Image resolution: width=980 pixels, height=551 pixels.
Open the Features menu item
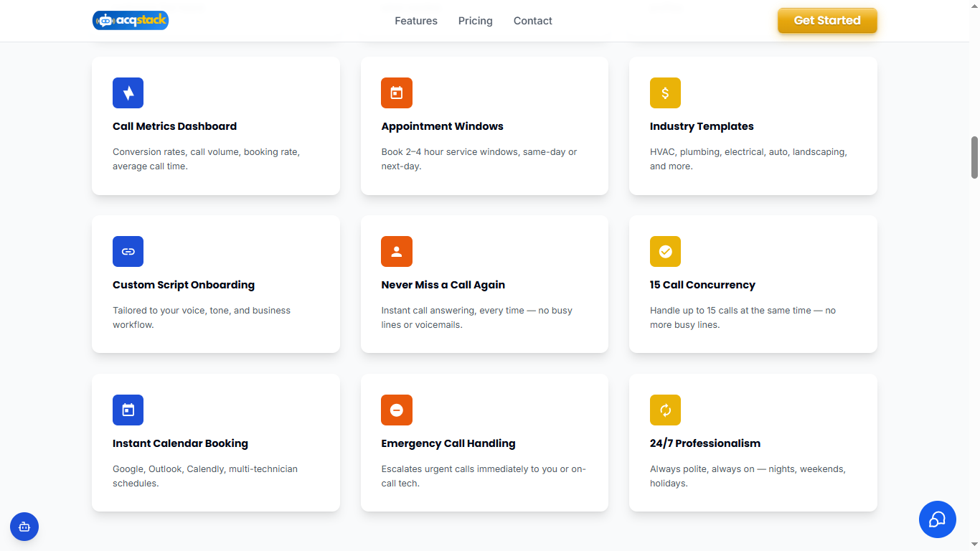[x=415, y=21]
